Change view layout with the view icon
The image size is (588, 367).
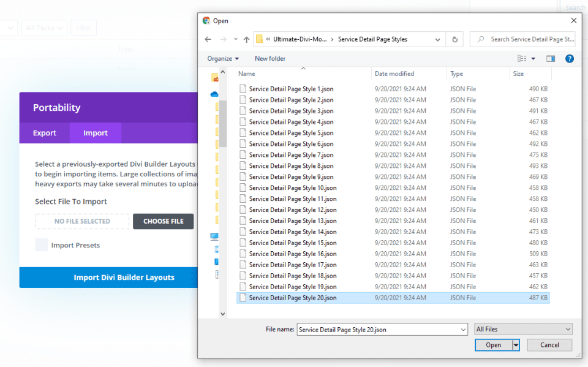(522, 59)
